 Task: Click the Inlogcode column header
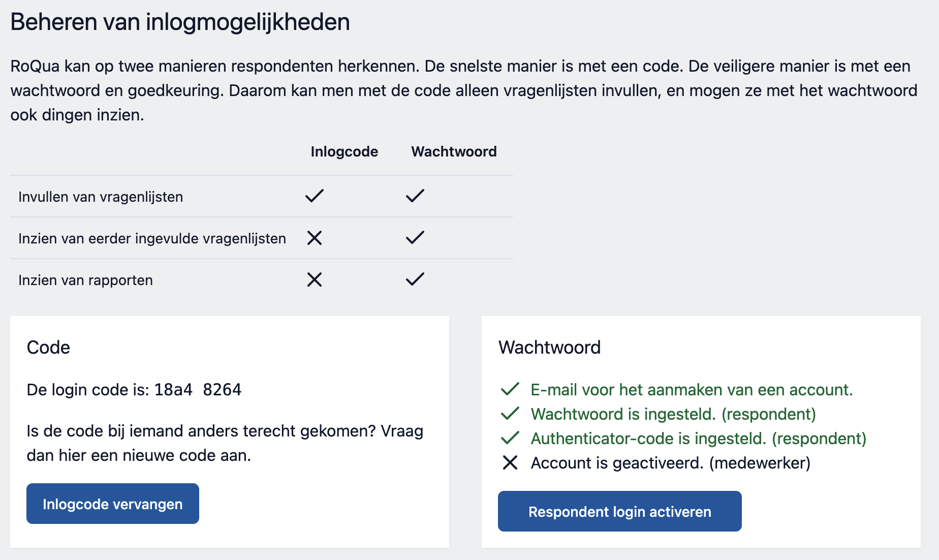pos(344,151)
